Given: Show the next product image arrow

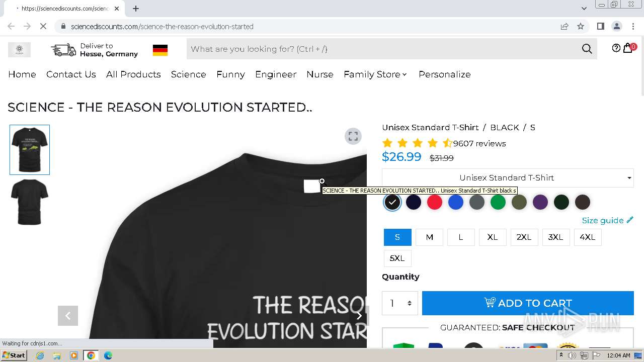Looking at the screenshot, I should pyautogui.click(x=359, y=316).
